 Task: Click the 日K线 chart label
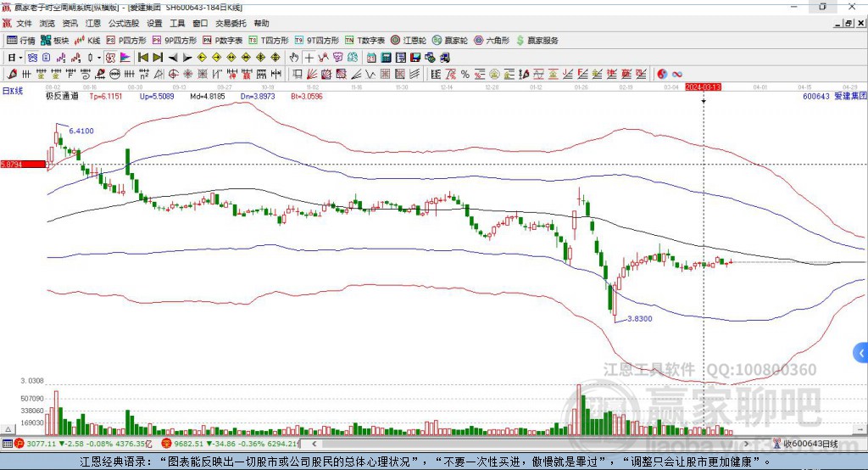point(13,91)
